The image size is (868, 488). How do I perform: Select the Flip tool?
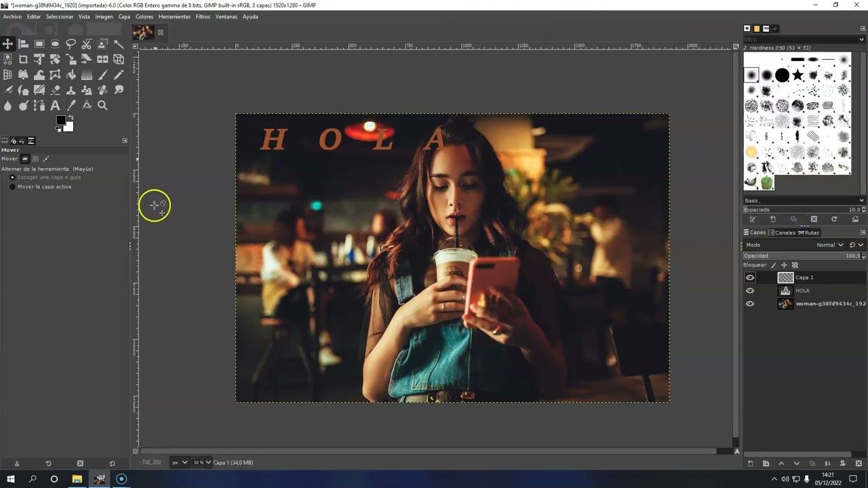(102, 60)
